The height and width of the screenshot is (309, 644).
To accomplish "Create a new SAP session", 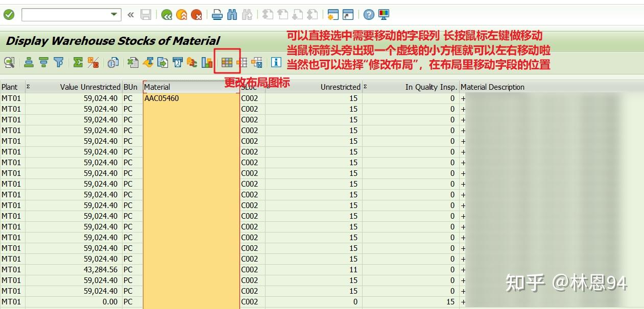I will point(333,15).
